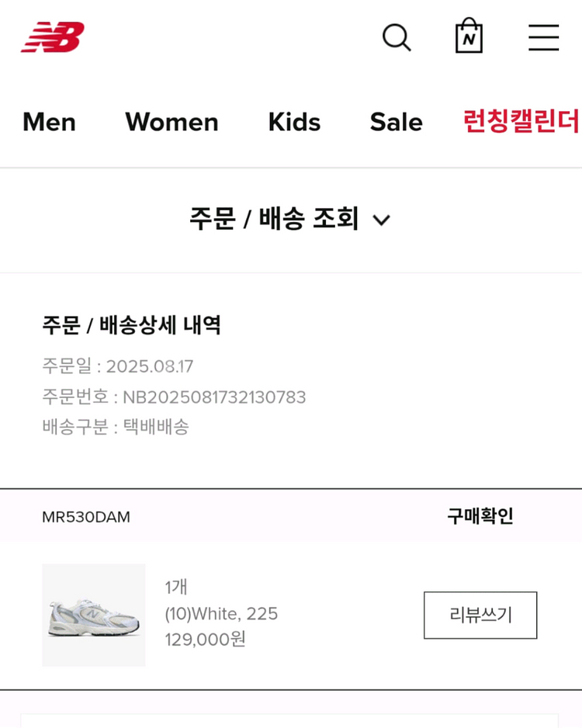Open the shopping bag cart
Viewport: 582px width, 728px height.
tap(469, 36)
